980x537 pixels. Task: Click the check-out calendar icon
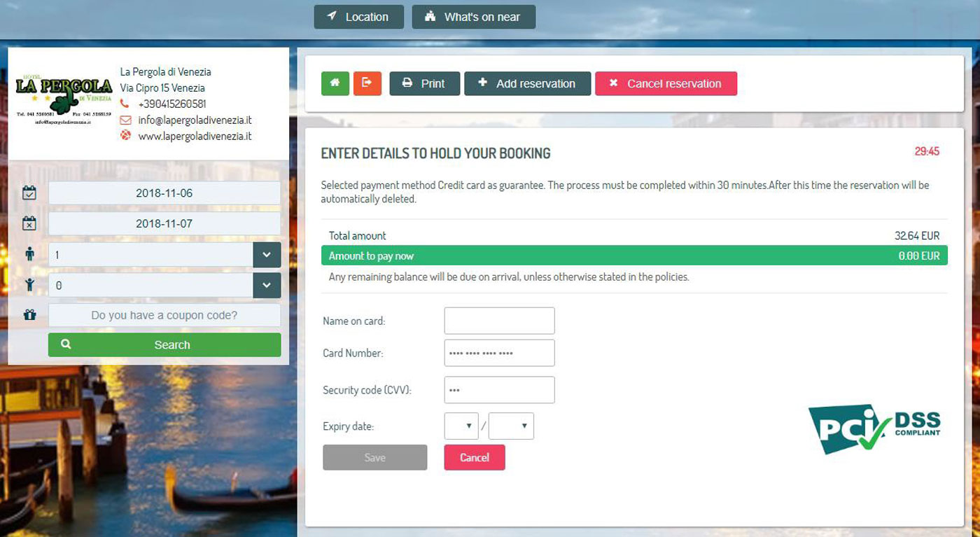(29, 223)
